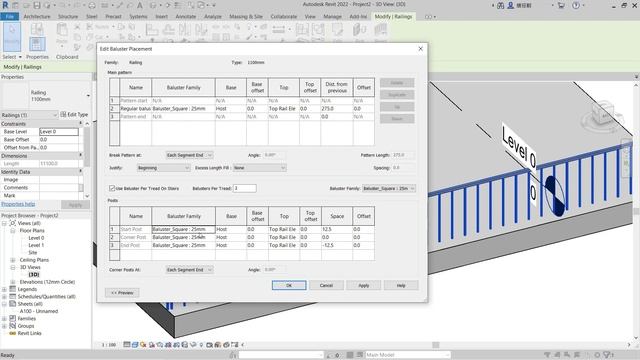This screenshot has height=360, width=640.
Task: Click the Start Post Baluster Family cell
Action: [183, 229]
